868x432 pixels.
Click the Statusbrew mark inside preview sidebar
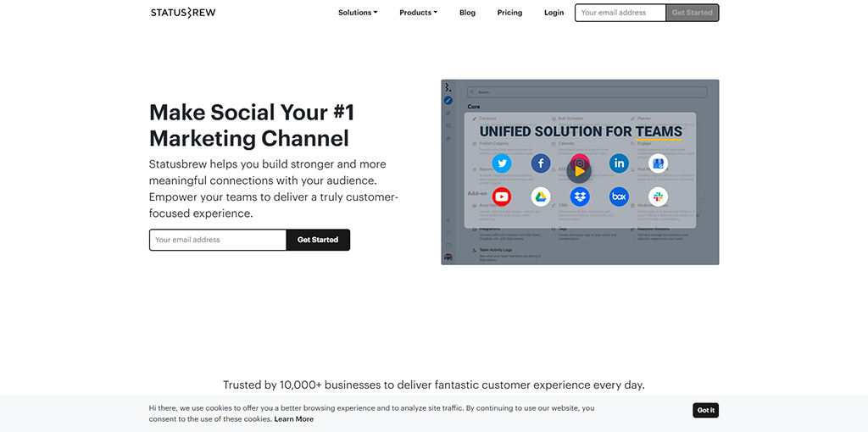pyautogui.click(x=448, y=87)
